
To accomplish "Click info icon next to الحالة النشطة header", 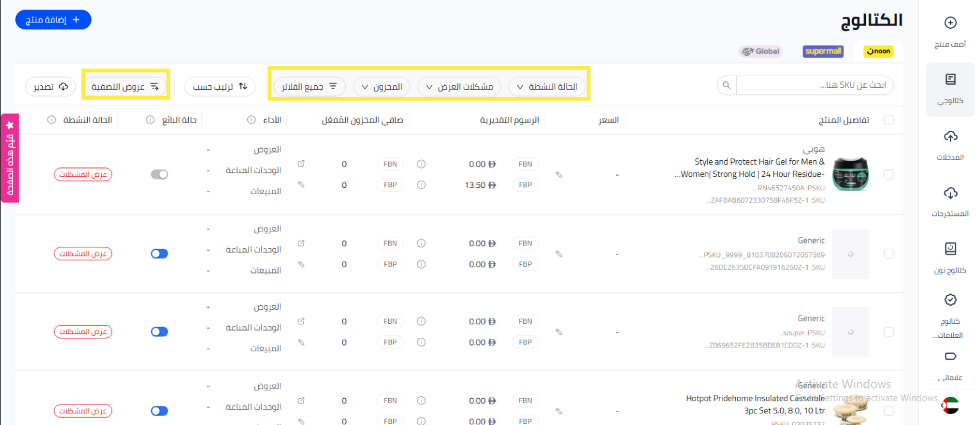I will 51,120.
